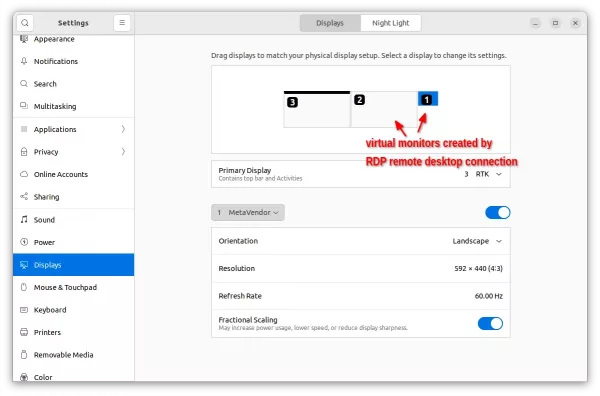Select display 1 in arrangement preview

pyautogui.click(x=428, y=99)
